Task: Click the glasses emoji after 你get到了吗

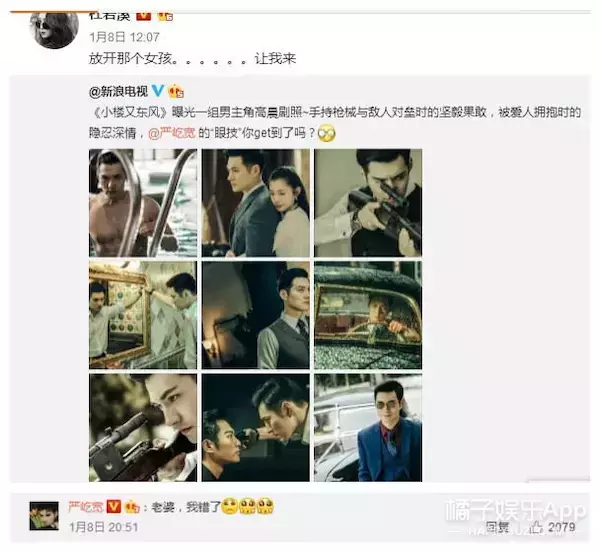Action: (x=326, y=133)
